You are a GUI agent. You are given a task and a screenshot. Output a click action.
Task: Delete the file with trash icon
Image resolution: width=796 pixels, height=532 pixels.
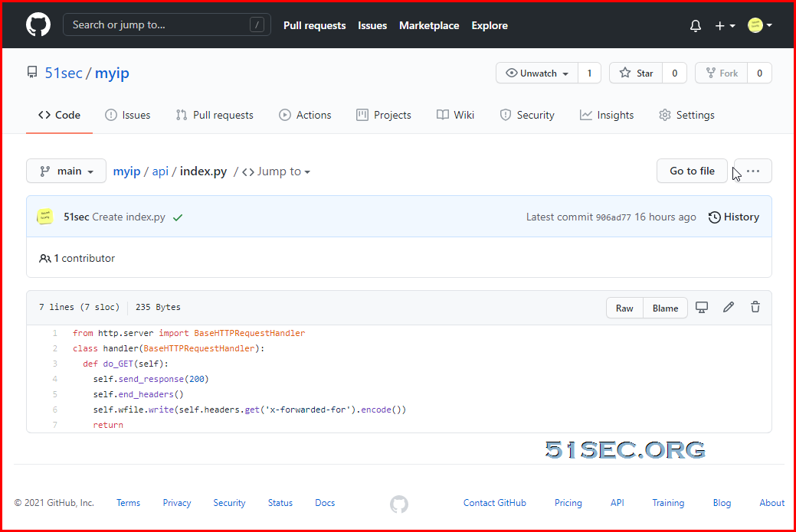click(755, 307)
